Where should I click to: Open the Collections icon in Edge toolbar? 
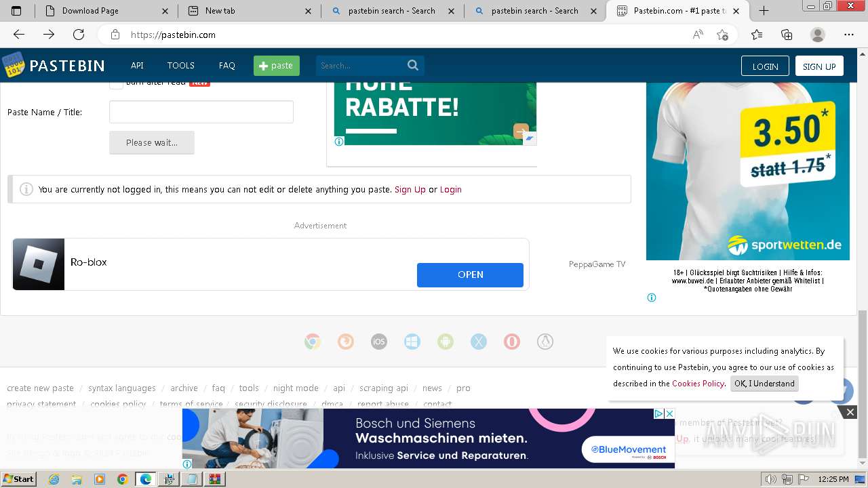[x=787, y=35]
